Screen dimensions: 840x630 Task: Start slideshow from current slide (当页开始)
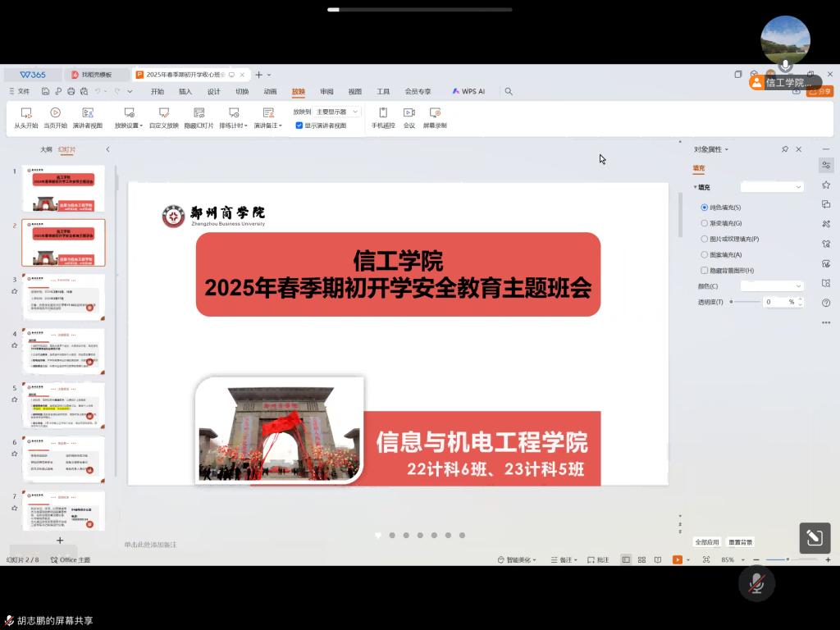[x=56, y=113]
